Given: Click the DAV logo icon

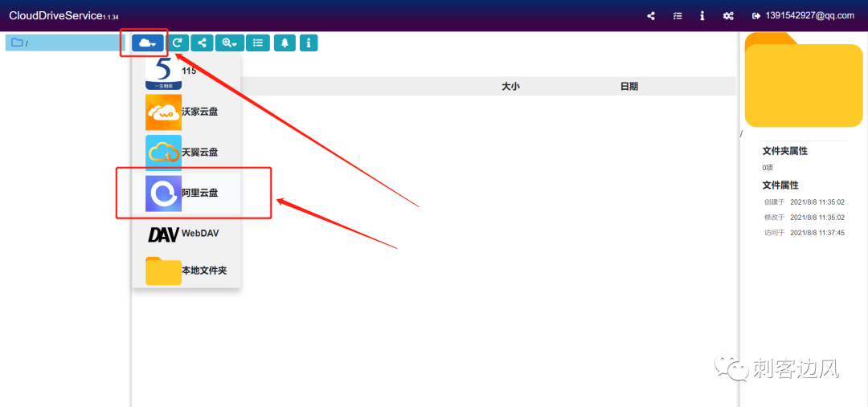Looking at the screenshot, I should (163, 234).
